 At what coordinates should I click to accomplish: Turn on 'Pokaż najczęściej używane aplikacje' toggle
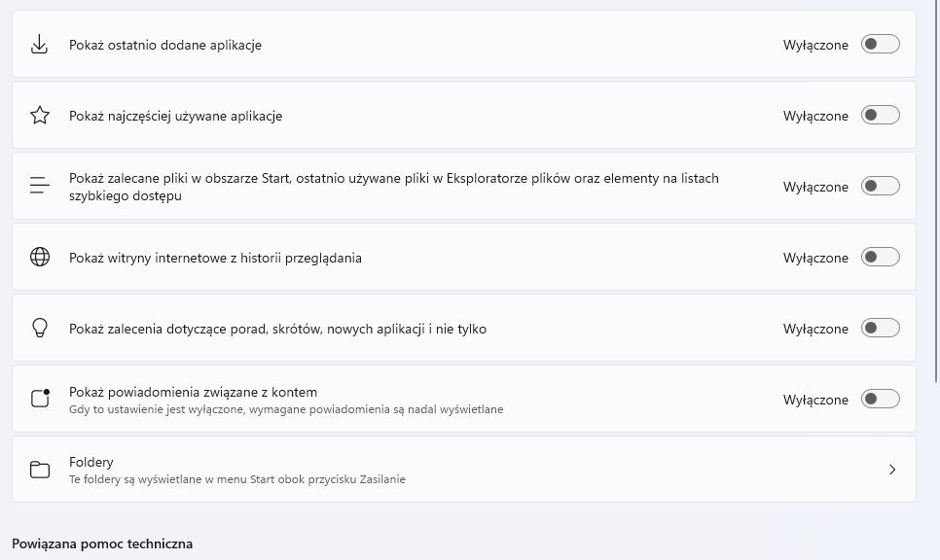tap(880, 116)
